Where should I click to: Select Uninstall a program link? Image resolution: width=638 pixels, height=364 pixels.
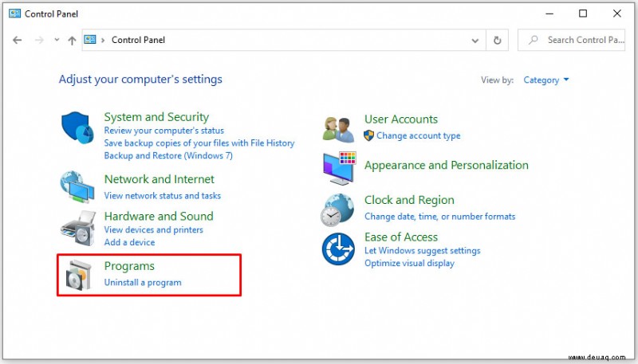tap(143, 283)
